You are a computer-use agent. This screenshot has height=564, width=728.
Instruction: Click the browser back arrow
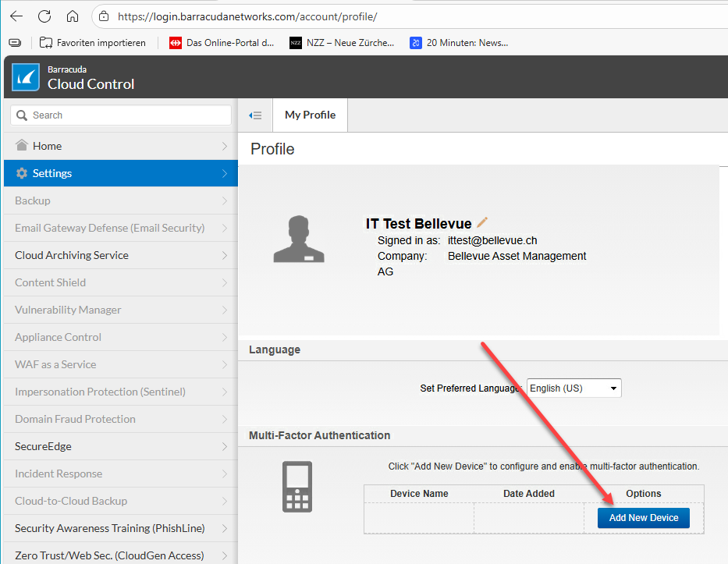[x=16, y=16]
